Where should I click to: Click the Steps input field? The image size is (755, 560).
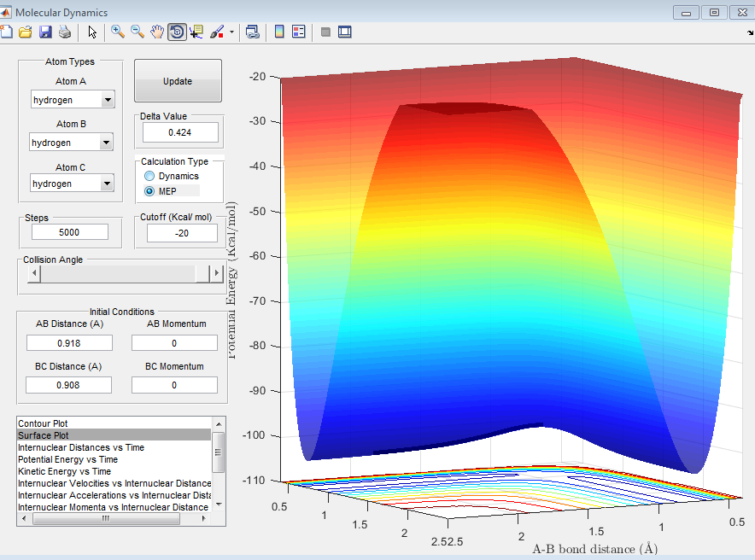[70, 232]
